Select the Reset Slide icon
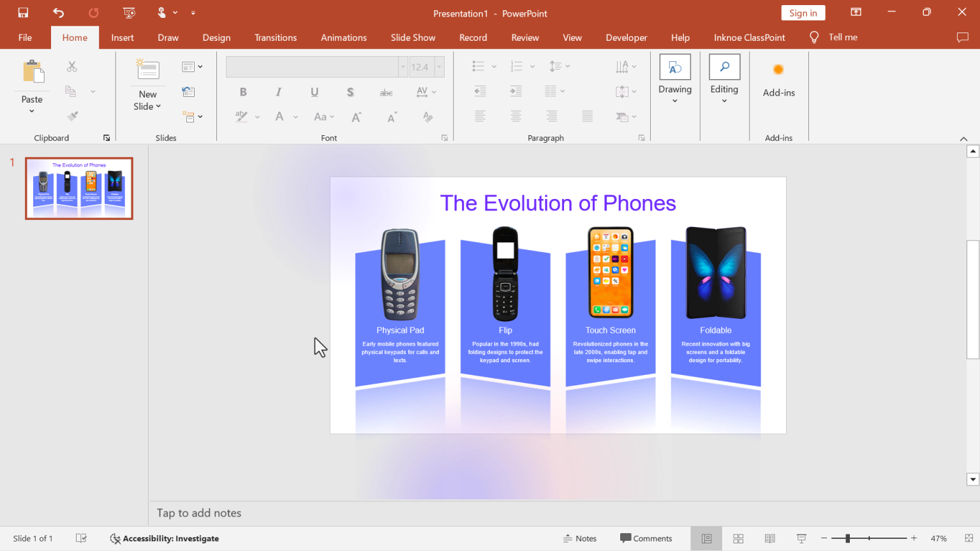Image resolution: width=980 pixels, height=551 pixels. click(188, 91)
